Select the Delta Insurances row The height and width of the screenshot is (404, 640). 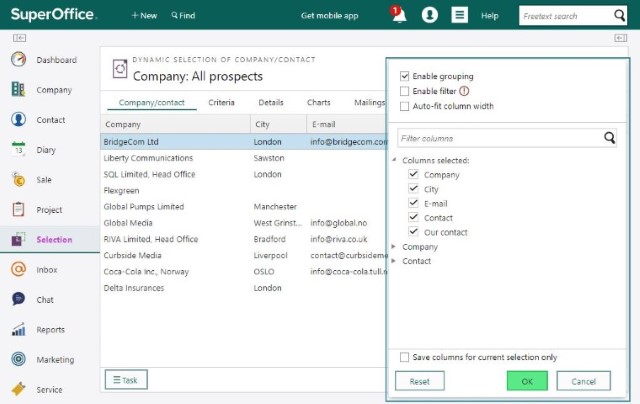(243, 288)
